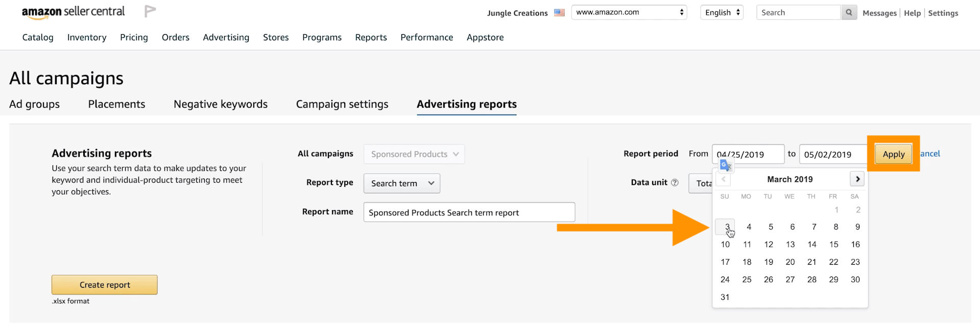The width and height of the screenshot is (980, 327).
Task: Click the translate icon below From date
Action: coord(725,165)
